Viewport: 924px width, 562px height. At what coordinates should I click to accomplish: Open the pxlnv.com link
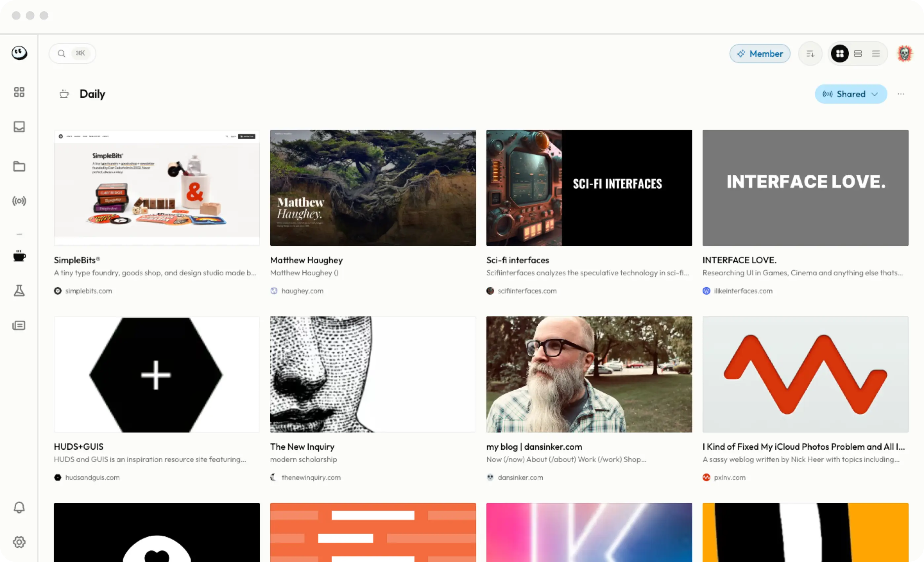[729, 477]
